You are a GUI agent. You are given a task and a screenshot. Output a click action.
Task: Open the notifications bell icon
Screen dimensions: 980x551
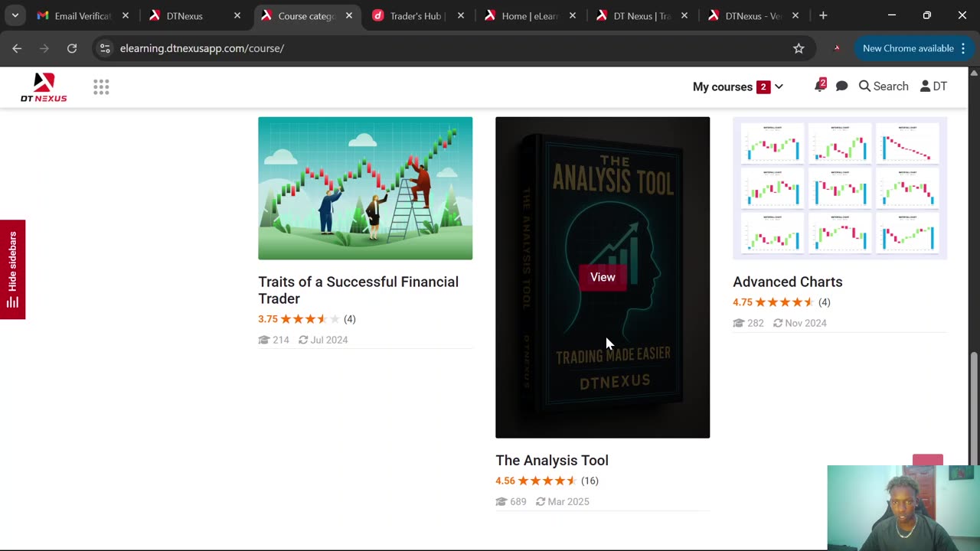pos(820,86)
